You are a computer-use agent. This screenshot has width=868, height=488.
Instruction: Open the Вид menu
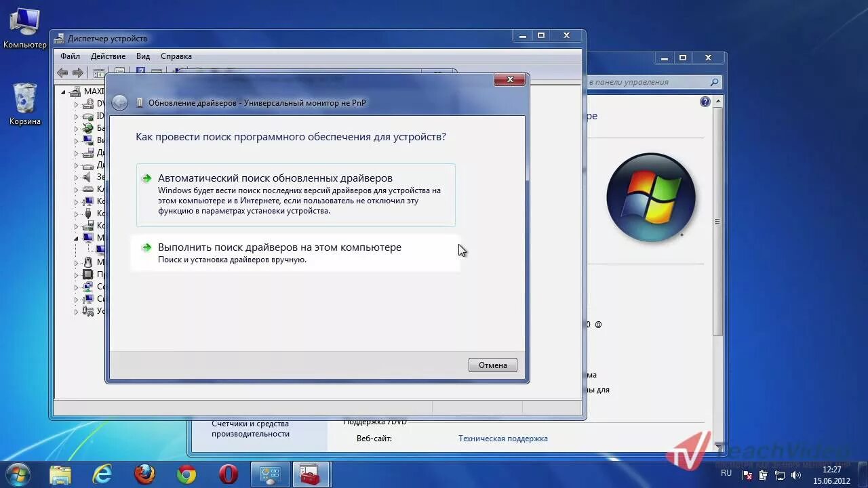click(x=143, y=56)
